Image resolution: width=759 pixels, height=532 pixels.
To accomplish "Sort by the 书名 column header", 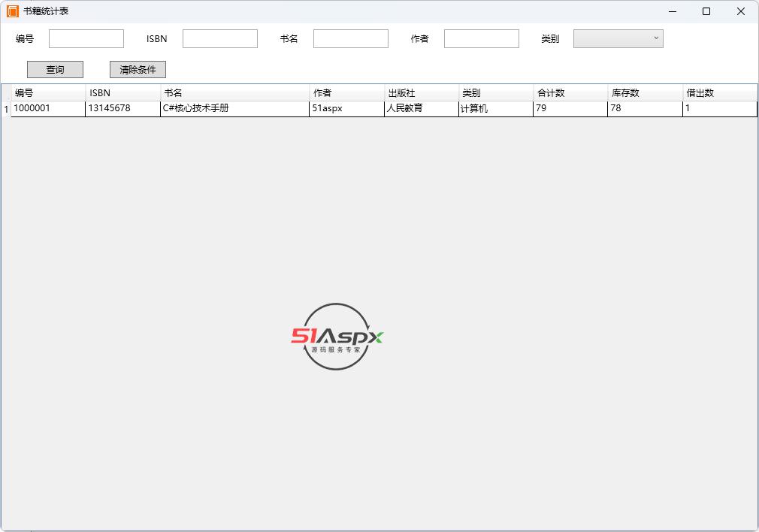I will tap(234, 93).
